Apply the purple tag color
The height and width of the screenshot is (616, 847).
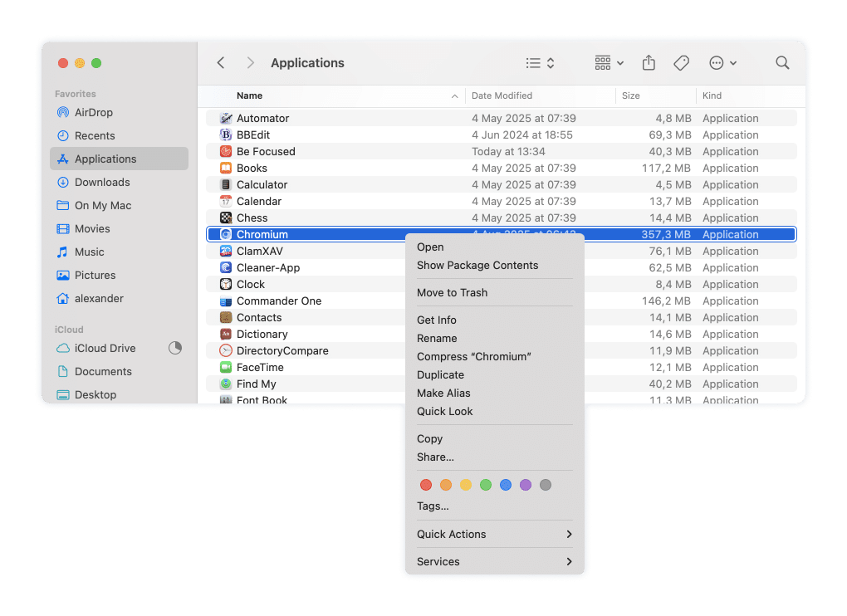pyautogui.click(x=526, y=485)
